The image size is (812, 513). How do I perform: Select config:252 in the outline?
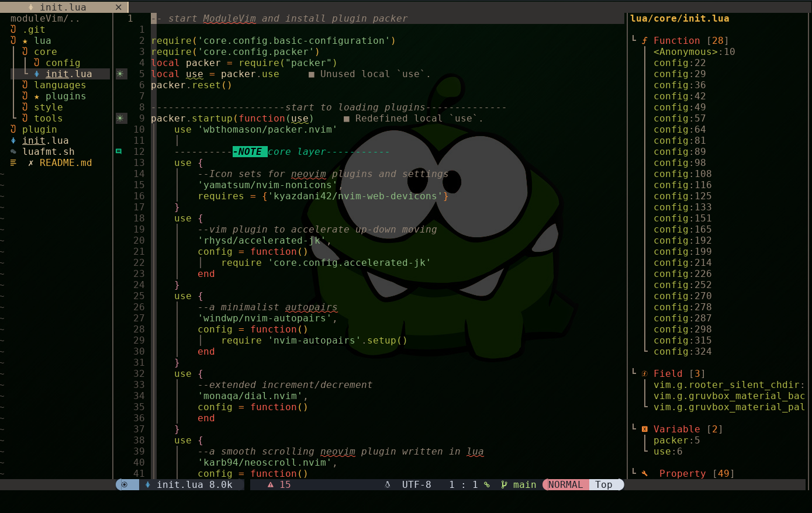pos(683,285)
